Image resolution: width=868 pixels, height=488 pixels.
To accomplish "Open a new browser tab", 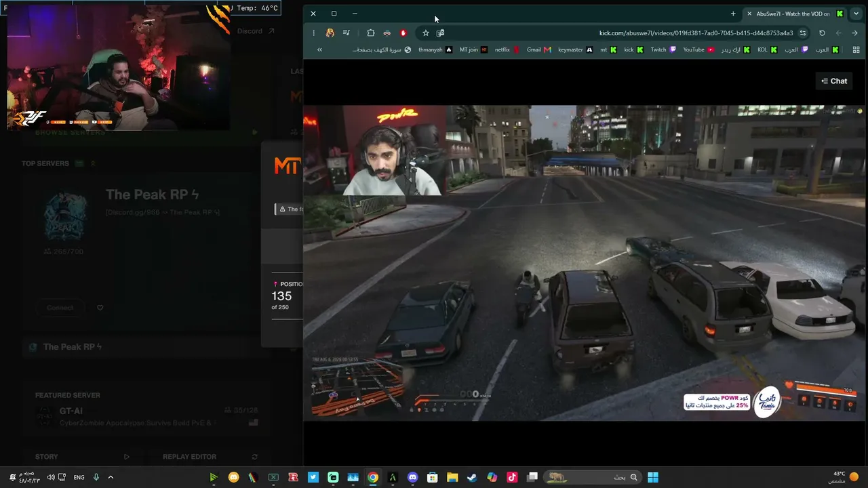I will click(733, 14).
